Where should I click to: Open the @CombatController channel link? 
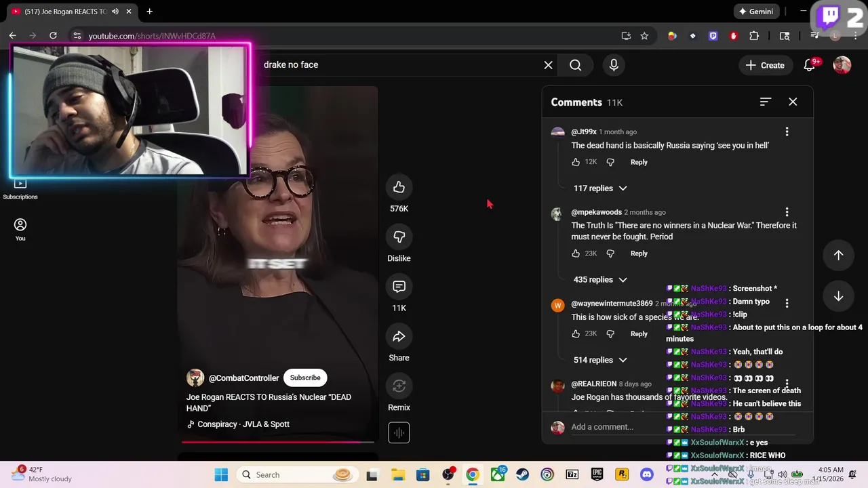243,378
